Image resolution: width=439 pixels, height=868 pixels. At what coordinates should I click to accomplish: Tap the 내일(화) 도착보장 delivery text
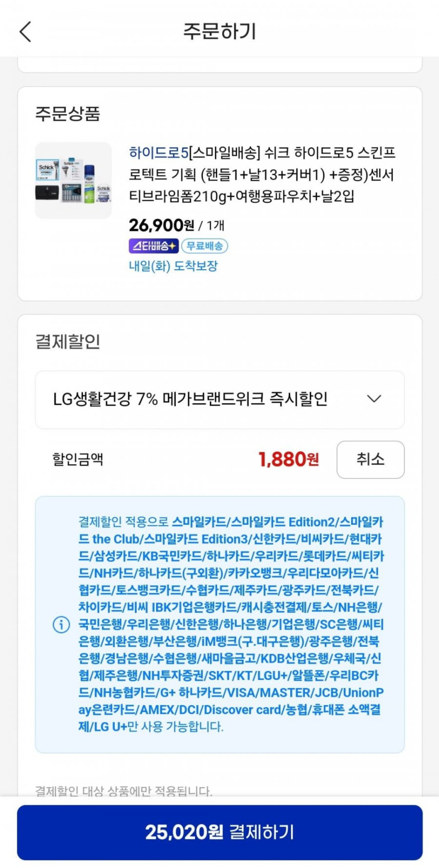click(173, 266)
